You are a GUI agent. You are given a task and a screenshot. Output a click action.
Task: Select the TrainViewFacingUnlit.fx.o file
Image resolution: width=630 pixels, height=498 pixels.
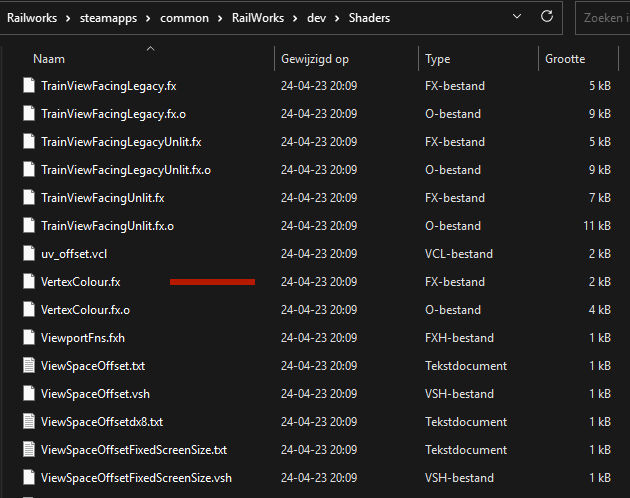107,226
